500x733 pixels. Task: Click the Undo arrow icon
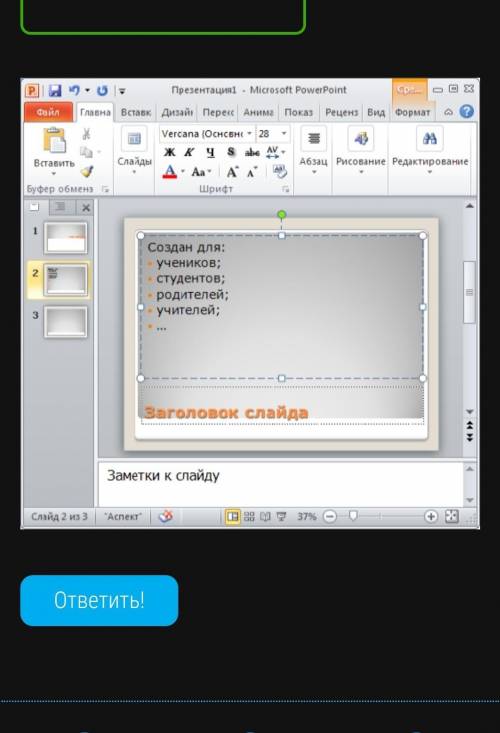(x=74, y=90)
